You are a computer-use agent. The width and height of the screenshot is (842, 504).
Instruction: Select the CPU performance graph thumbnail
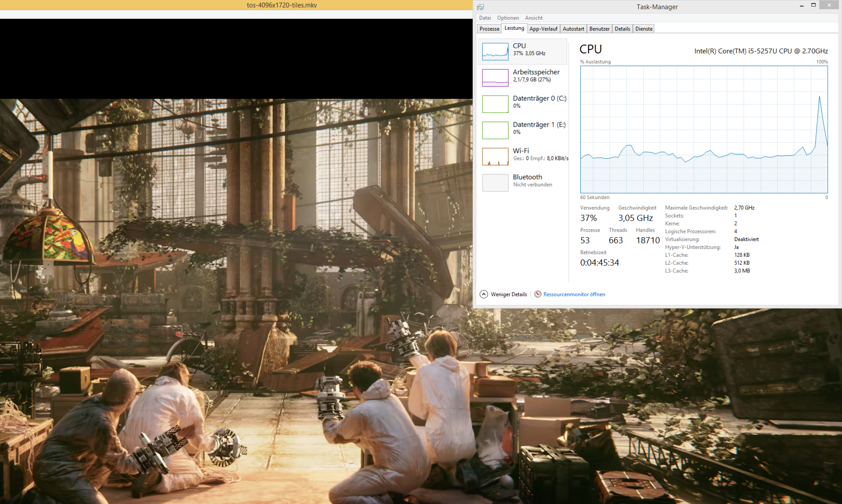[x=495, y=51]
